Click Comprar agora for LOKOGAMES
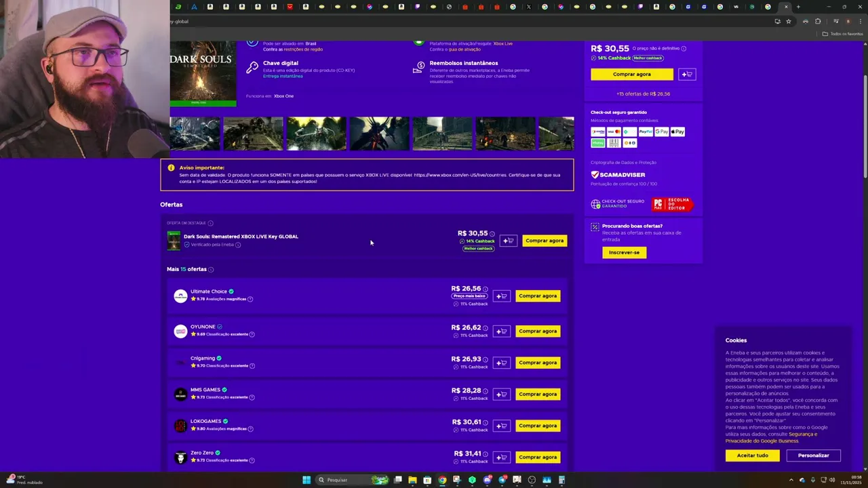Image resolution: width=868 pixels, height=488 pixels. [538, 426]
